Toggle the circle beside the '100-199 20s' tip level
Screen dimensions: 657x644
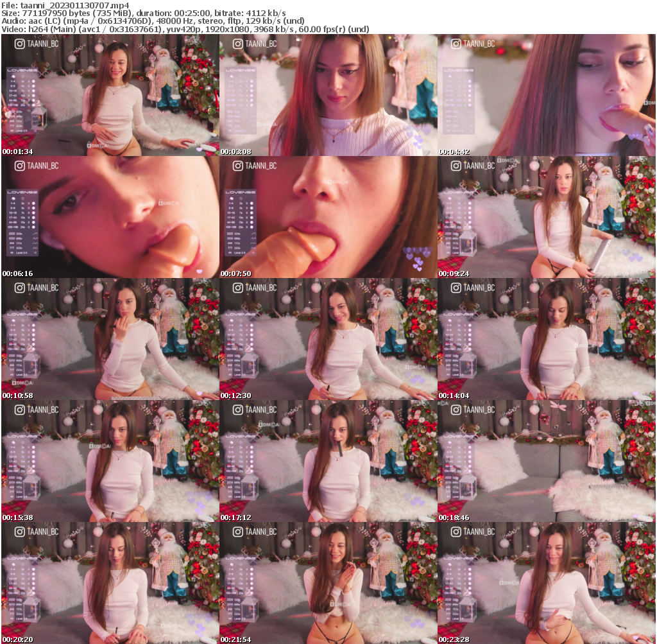tap(33, 105)
